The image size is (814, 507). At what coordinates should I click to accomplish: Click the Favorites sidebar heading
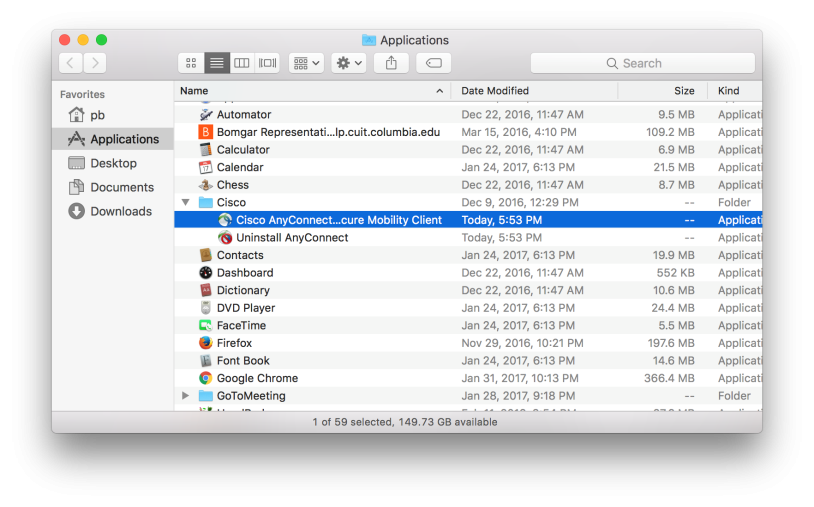[x=82, y=94]
